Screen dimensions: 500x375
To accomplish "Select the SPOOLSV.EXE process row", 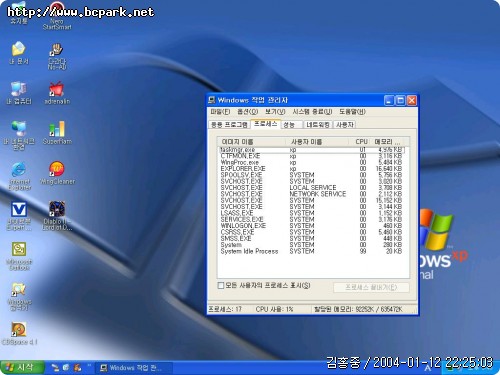I will pos(311,175).
